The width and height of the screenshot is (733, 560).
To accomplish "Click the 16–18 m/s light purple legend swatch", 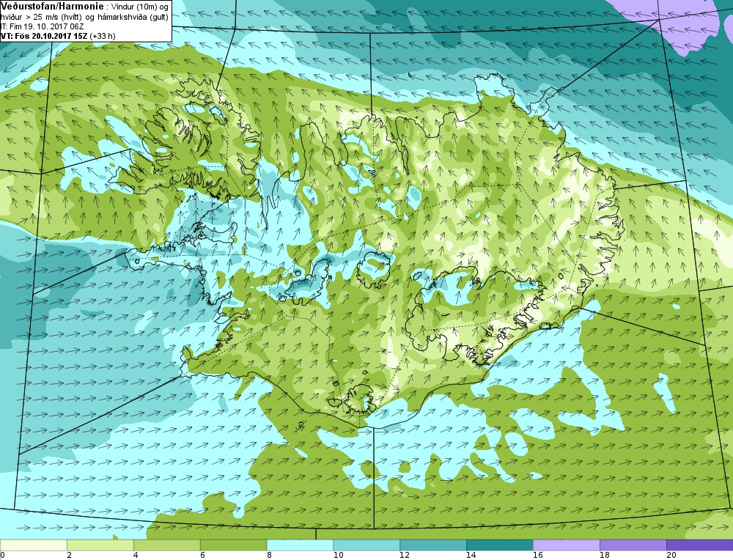I will (567, 545).
